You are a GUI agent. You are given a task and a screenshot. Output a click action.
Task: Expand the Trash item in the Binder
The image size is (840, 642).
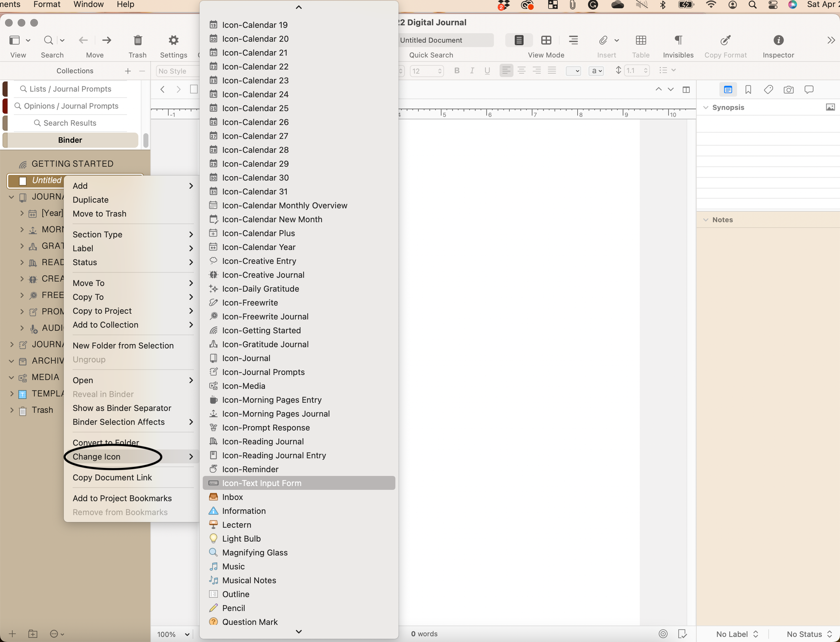pyautogui.click(x=11, y=410)
